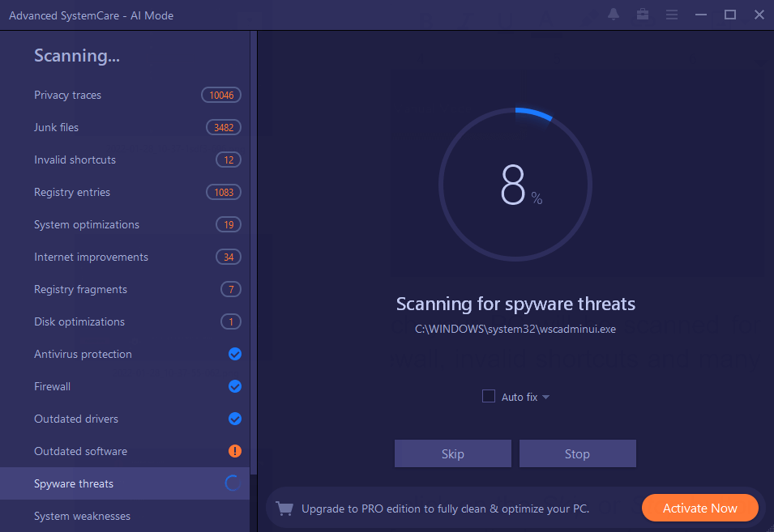The height and width of the screenshot is (532, 774).
Task: Select the Privacy traces scan item
Action: [x=125, y=96]
